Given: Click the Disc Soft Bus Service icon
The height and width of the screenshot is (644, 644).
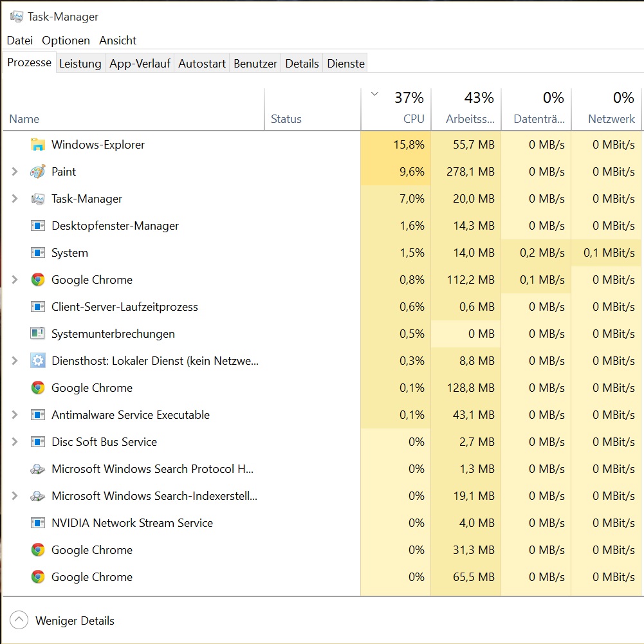Looking at the screenshot, I should pyautogui.click(x=38, y=442).
